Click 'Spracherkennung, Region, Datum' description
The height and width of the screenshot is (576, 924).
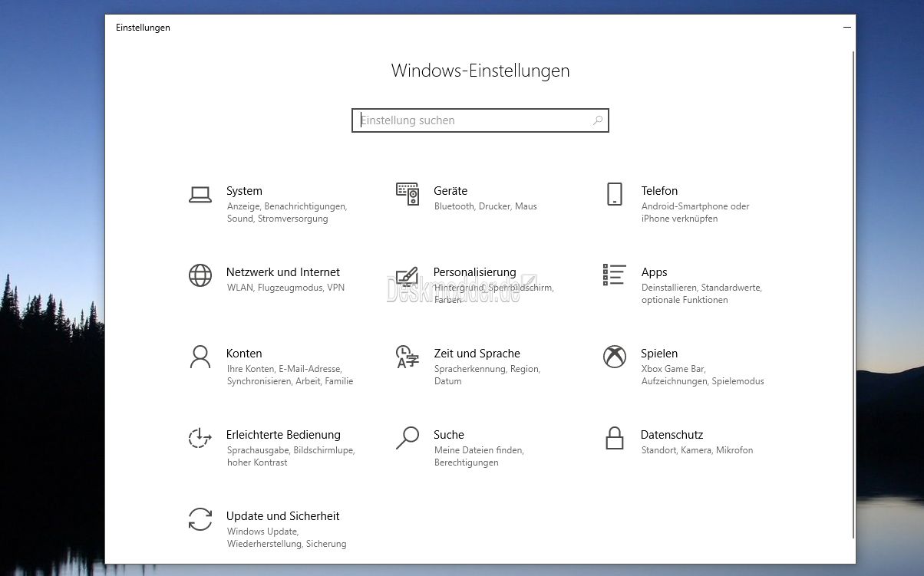tap(487, 375)
